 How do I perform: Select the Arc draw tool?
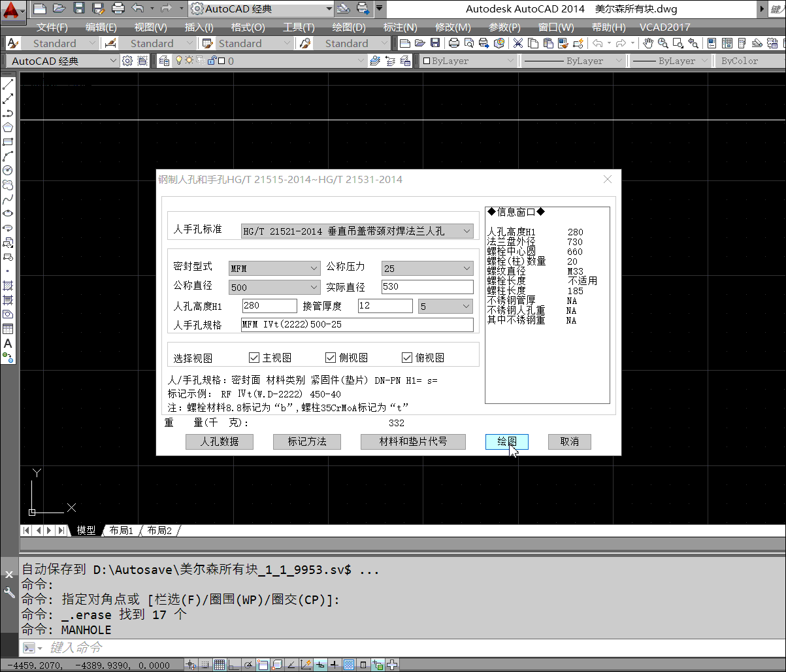click(x=8, y=156)
